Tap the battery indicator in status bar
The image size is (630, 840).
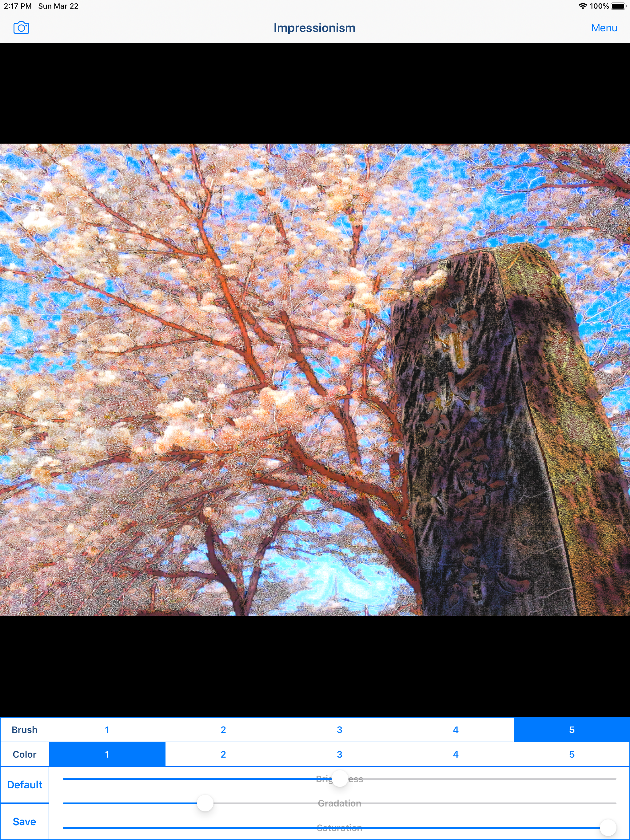click(618, 6)
